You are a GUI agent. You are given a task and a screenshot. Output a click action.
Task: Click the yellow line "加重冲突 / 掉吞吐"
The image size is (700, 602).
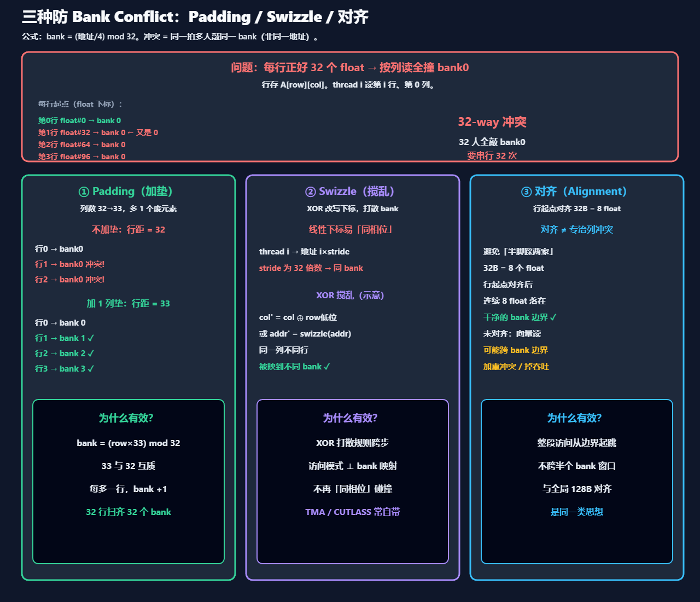(x=516, y=366)
